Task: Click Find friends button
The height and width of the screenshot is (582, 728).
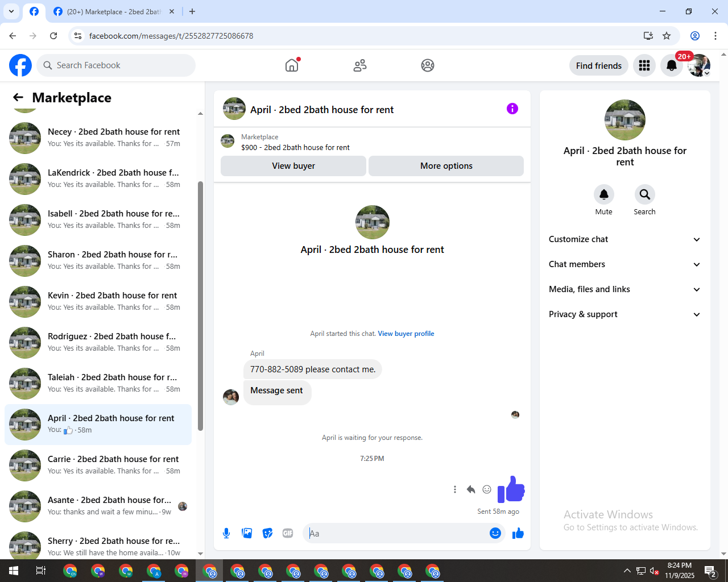Action: (x=599, y=65)
